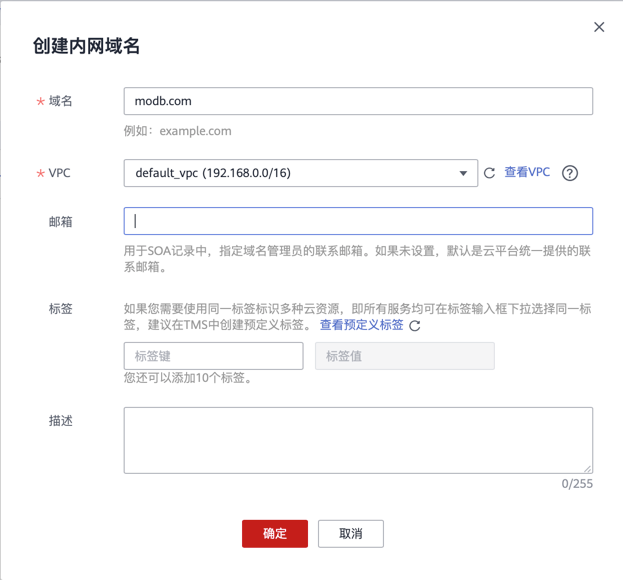Follow the 查看预定义标签 link
Viewport: 623px width, 580px height.
coord(362,325)
